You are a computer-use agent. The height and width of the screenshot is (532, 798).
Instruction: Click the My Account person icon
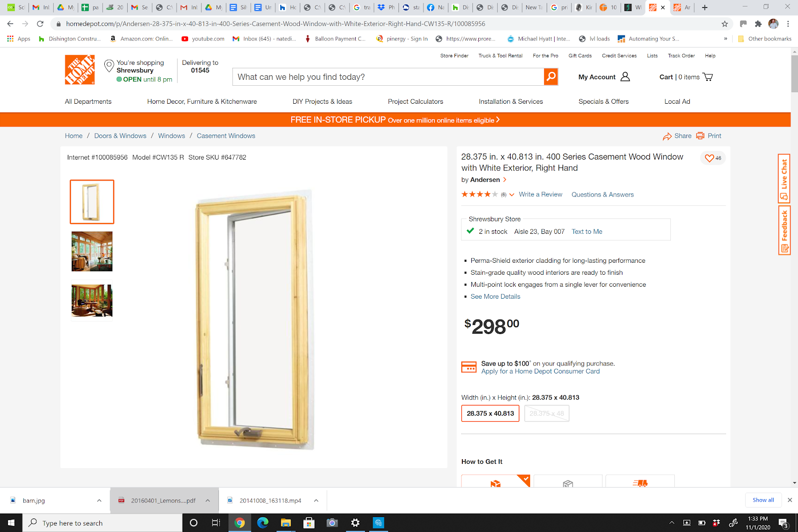(625, 77)
